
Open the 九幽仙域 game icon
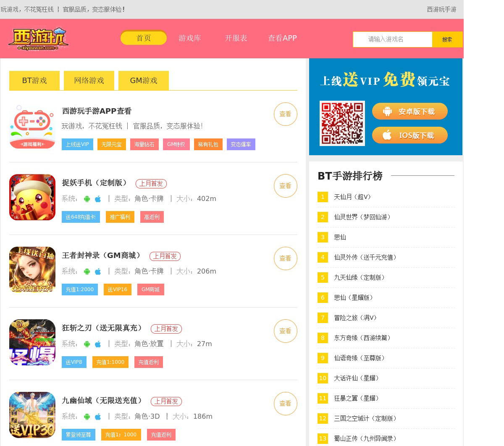tap(32, 415)
